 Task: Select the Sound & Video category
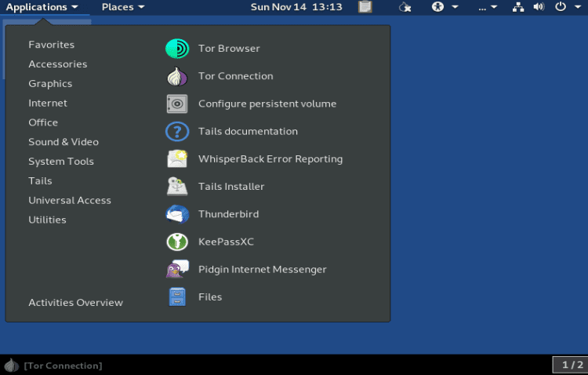(64, 142)
